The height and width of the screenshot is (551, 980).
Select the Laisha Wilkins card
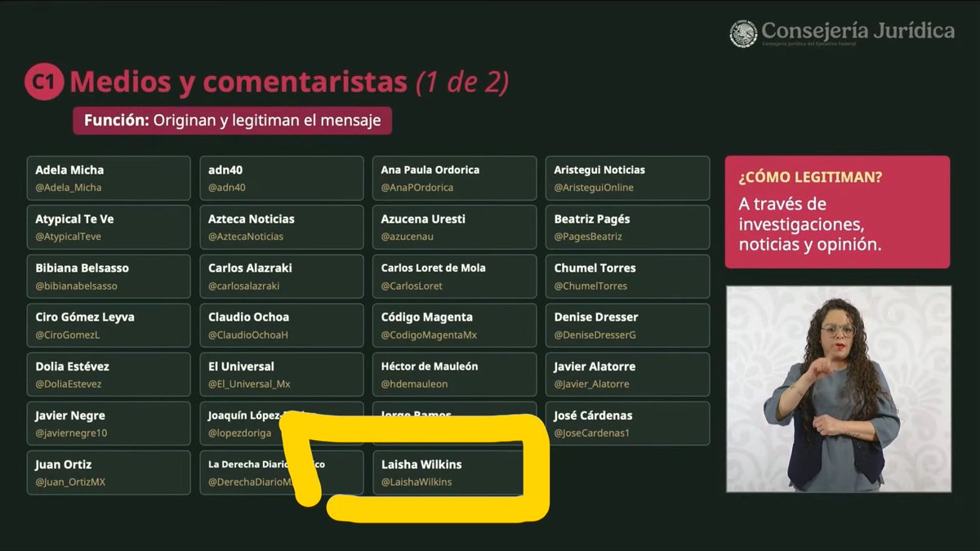click(455, 473)
